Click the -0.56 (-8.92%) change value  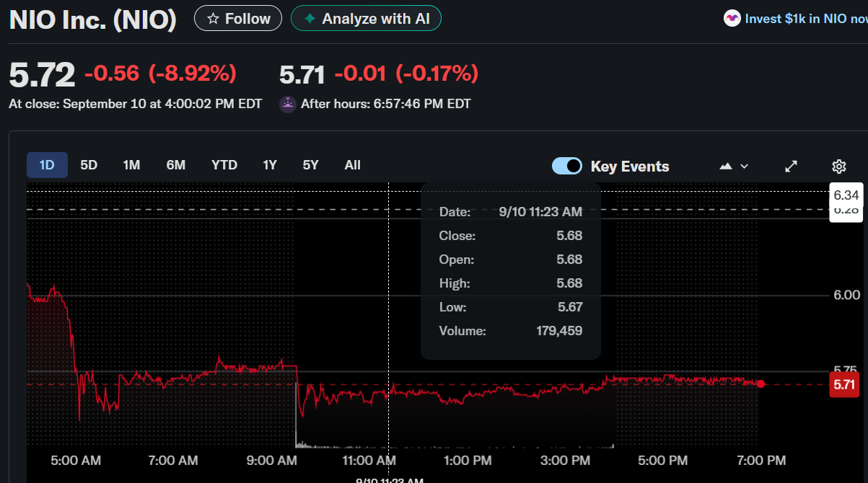coord(160,73)
